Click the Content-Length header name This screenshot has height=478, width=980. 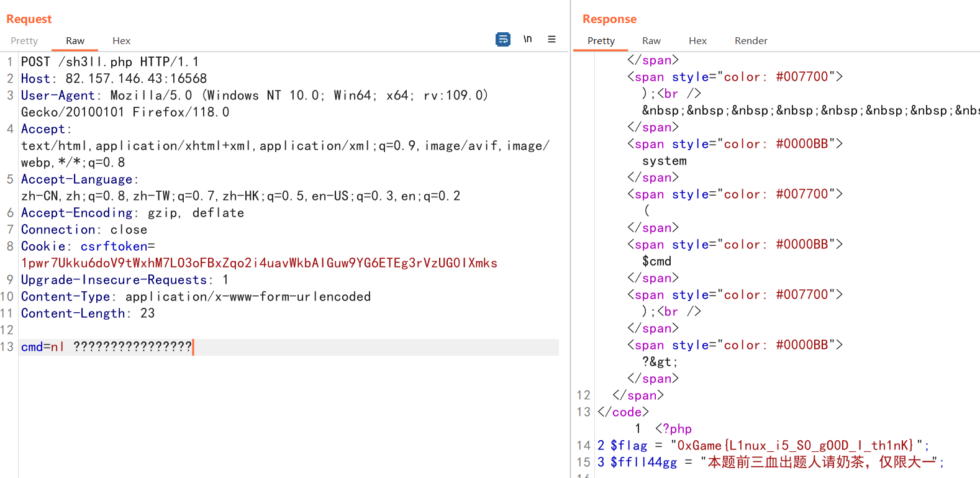(73, 313)
